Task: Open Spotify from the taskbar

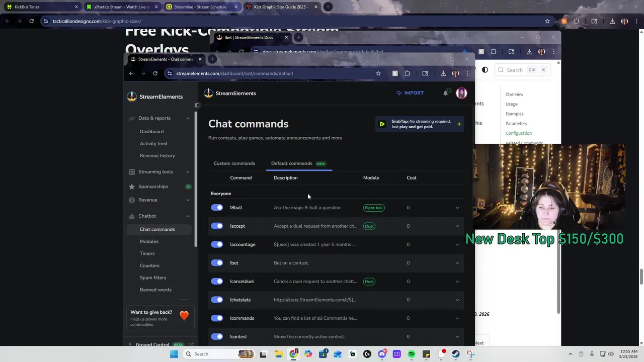Action: [x=412, y=354]
